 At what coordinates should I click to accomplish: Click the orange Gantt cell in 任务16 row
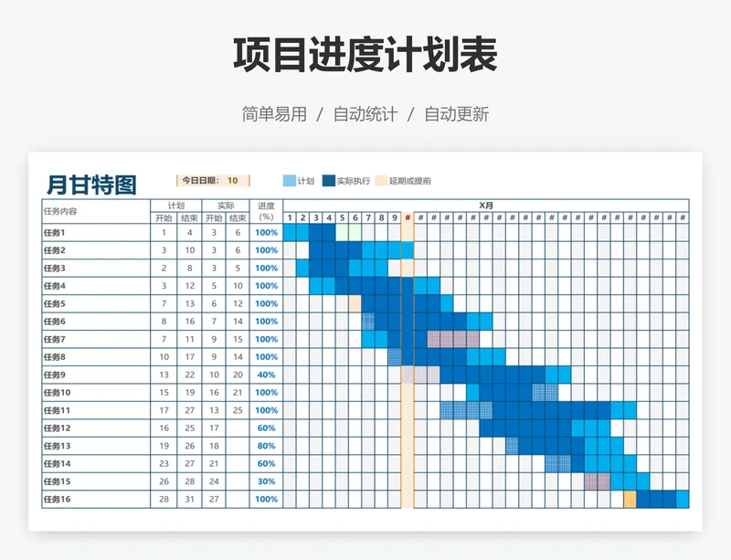click(x=630, y=499)
